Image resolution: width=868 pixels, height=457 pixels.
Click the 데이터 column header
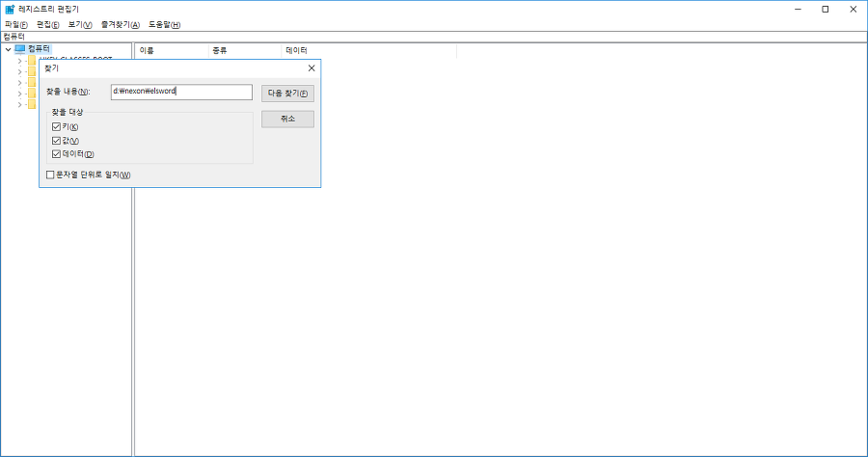(296, 49)
